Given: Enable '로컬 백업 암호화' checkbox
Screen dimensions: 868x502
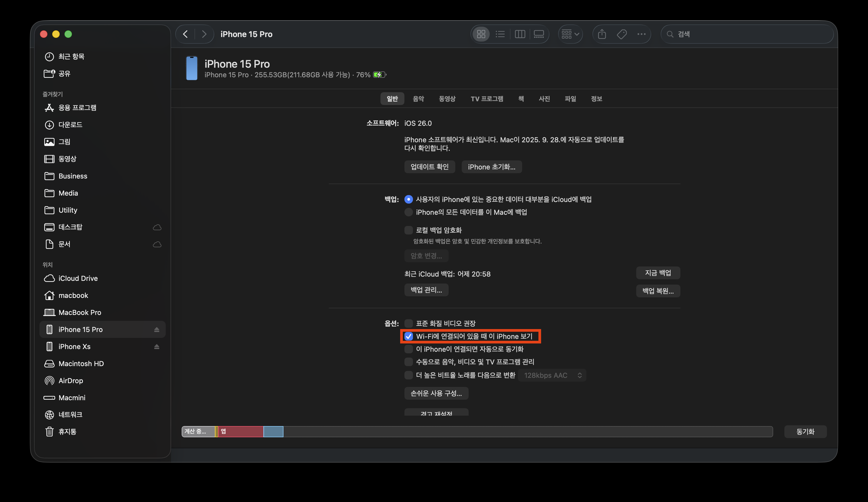Looking at the screenshot, I should click(x=408, y=230).
